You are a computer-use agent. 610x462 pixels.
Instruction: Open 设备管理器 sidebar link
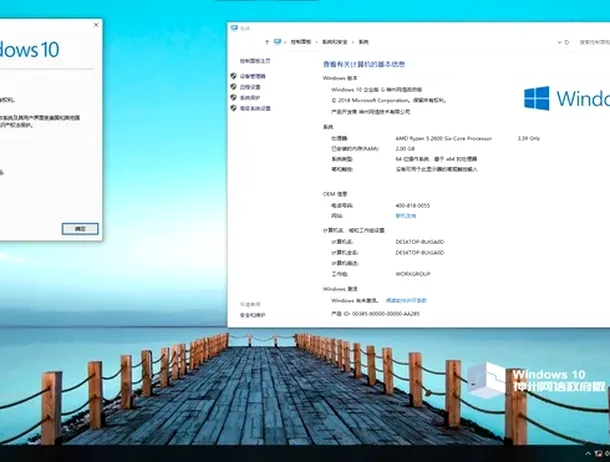[252, 76]
